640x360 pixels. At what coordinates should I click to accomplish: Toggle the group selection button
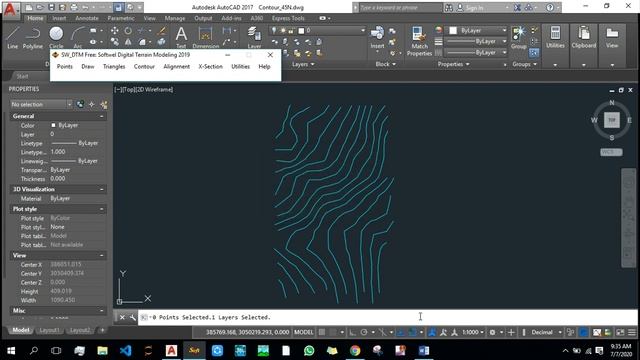(534, 53)
